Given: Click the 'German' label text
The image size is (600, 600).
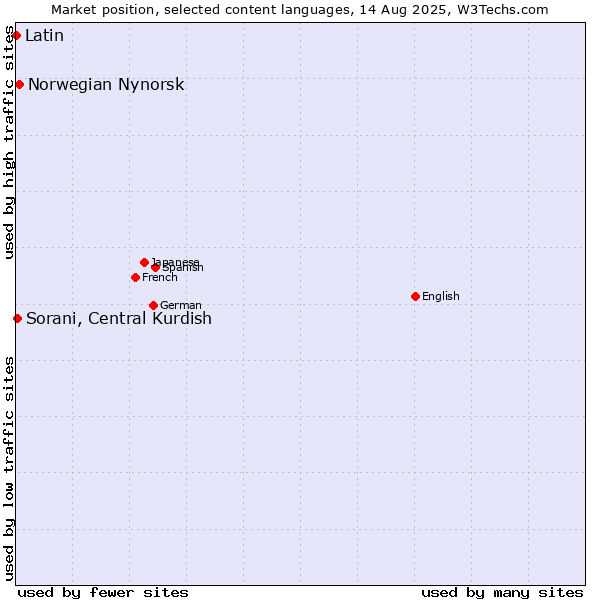Looking at the screenshot, I should pos(181,305).
